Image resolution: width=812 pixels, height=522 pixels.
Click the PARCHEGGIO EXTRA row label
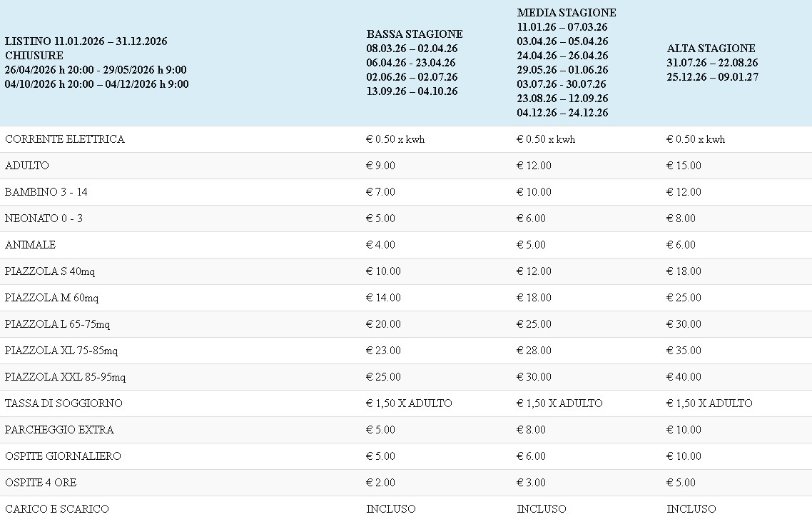tap(59, 430)
